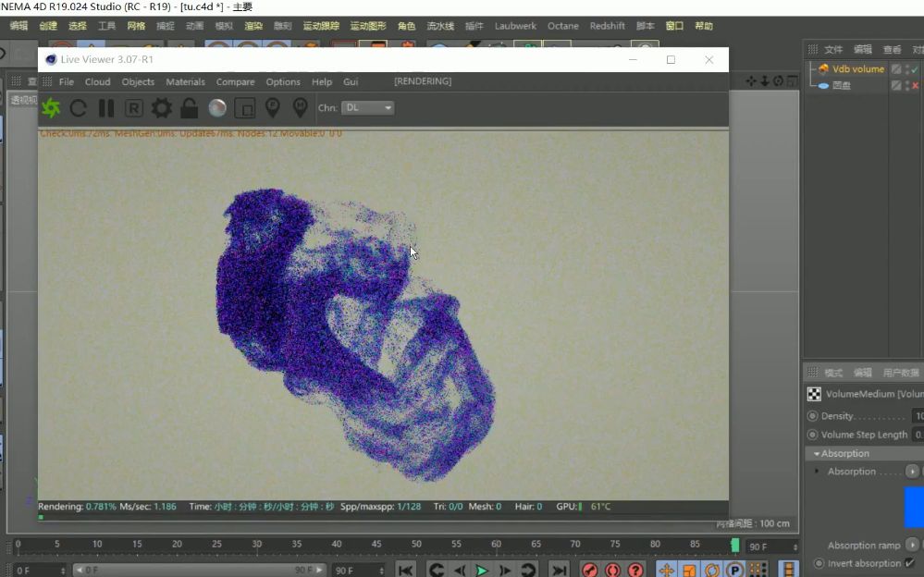The height and width of the screenshot is (577, 924).
Task: Restart the Octane render with the green logo
Action: pyautogui.click(x=52, y=108)
